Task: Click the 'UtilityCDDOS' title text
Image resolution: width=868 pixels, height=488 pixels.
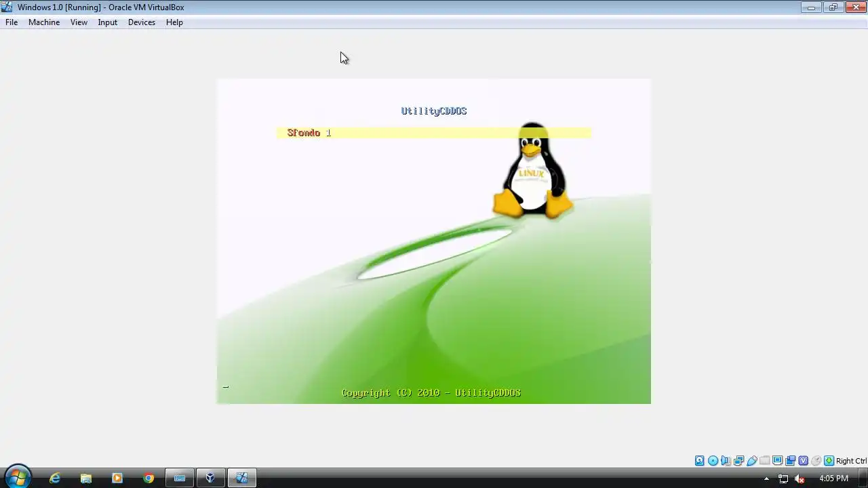Action: 434,111
